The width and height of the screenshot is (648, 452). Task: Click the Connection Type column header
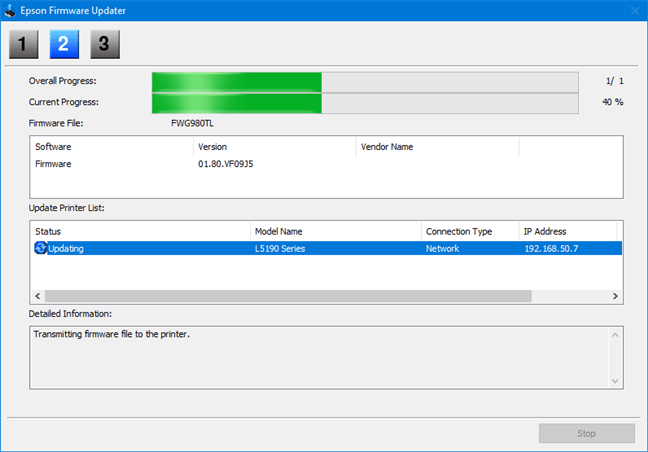click(468, 231)
